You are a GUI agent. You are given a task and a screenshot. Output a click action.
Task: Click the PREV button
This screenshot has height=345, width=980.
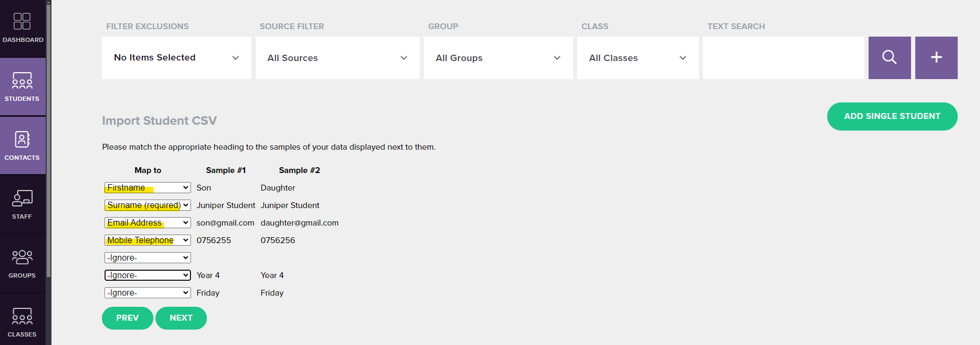pos(127,318)
